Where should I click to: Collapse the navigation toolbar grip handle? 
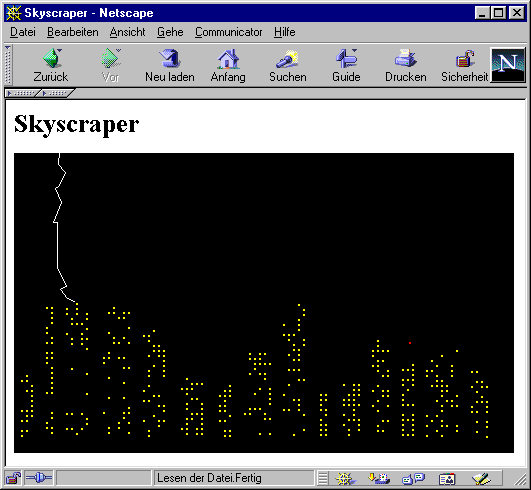(8, 65)
